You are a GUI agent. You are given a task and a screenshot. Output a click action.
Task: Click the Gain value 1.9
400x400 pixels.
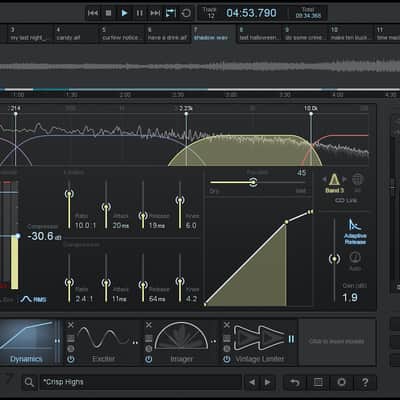pos(350,297)
